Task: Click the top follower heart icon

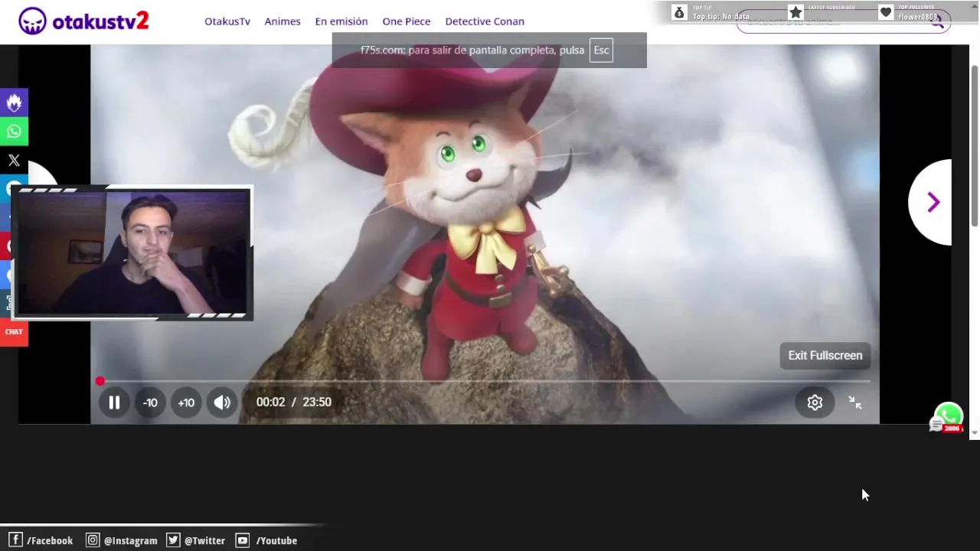Action: pos(886,12)
